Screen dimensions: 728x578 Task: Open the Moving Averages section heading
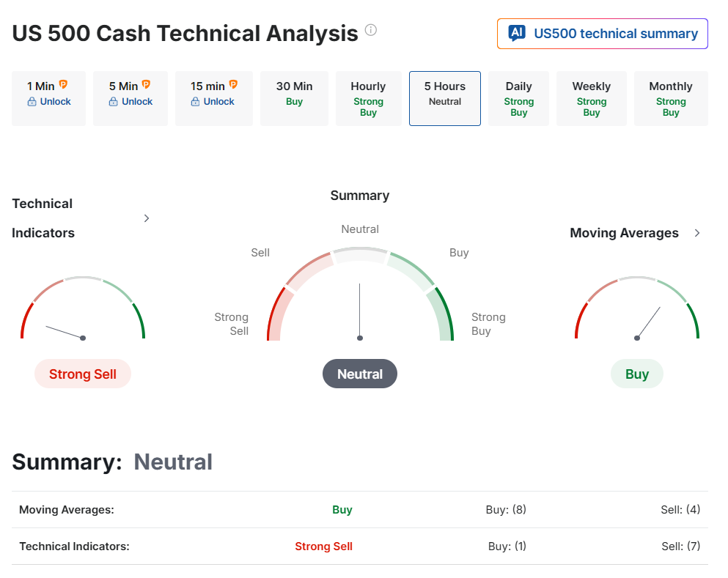click(624, 233)
